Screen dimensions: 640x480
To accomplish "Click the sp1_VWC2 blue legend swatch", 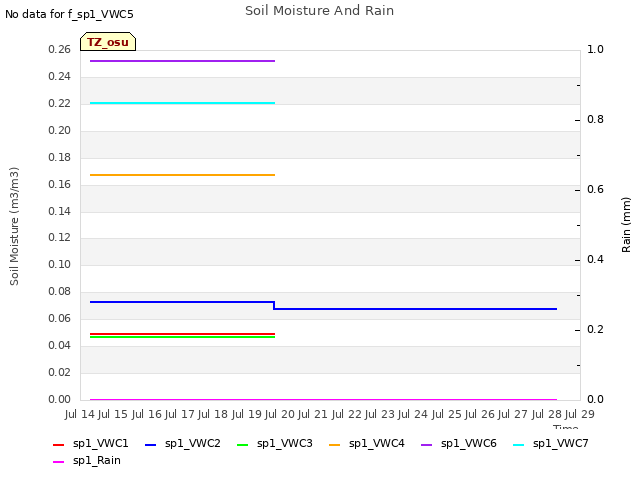I will [151, 444].
